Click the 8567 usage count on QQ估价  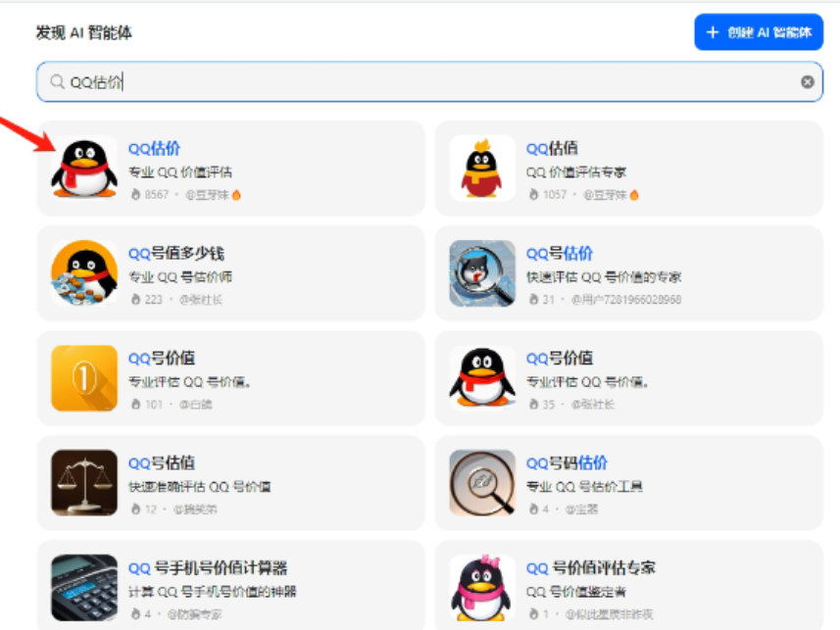tap(157, 194)
